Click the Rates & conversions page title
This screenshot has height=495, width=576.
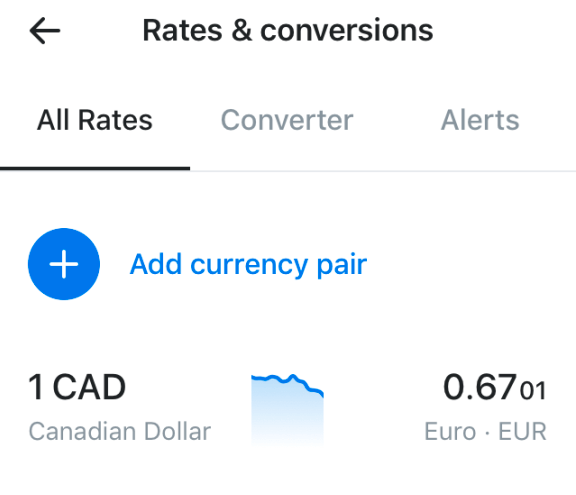pyautogui.click(x=288, y=30)
